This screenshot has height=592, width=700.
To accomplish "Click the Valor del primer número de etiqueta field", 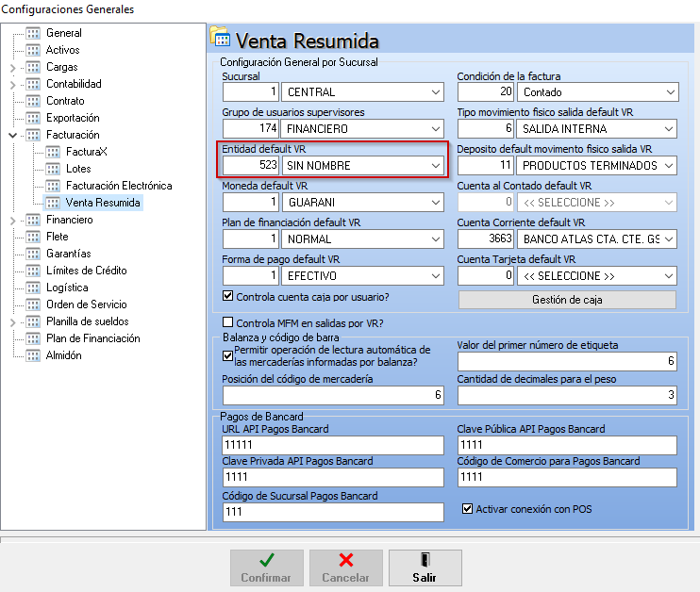I will coord(567,361).
